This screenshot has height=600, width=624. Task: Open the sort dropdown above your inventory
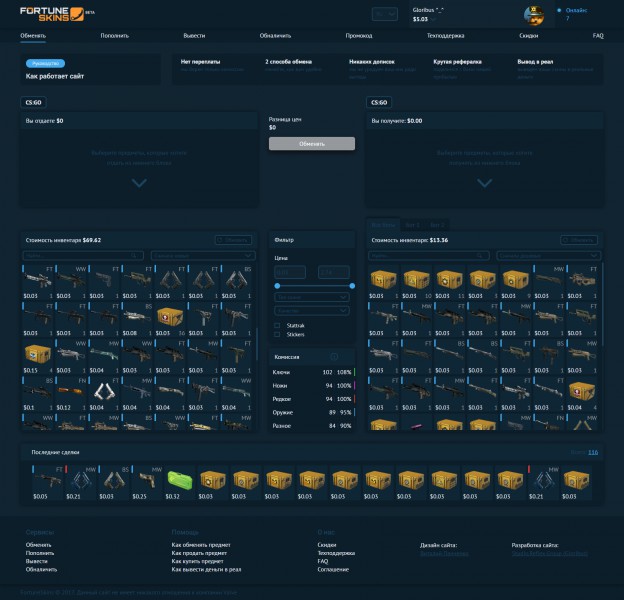[x=203, y=255]
